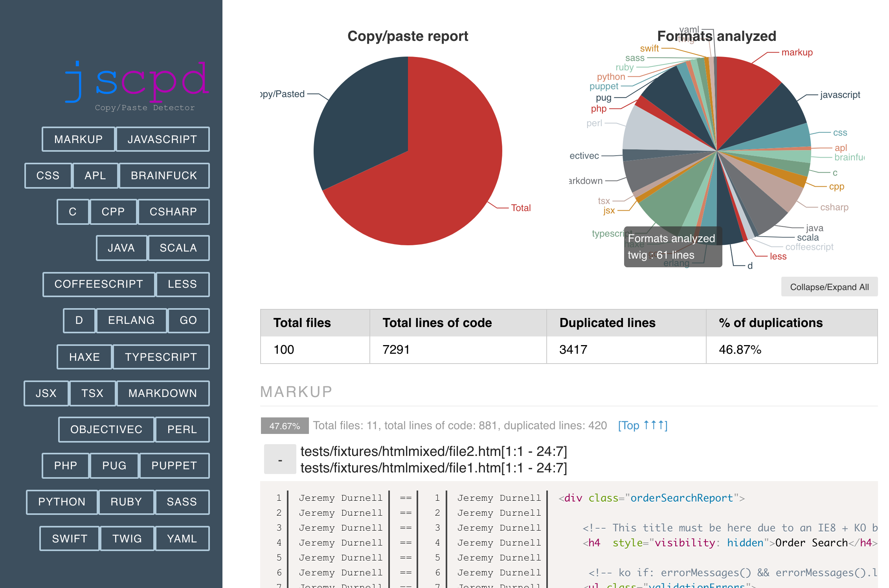The height and width of the screenshot is (588, 889).
Task: Jump back via Top arrows link
Action: (x=643, y=425)
